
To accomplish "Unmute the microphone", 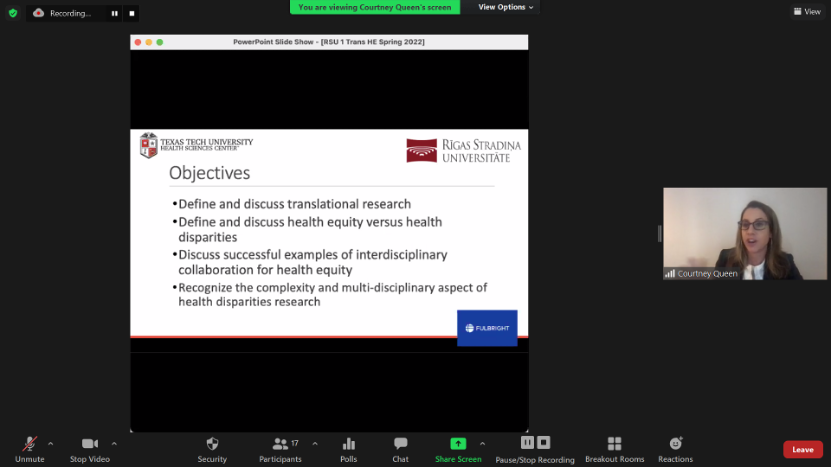I will pos(29,444).
